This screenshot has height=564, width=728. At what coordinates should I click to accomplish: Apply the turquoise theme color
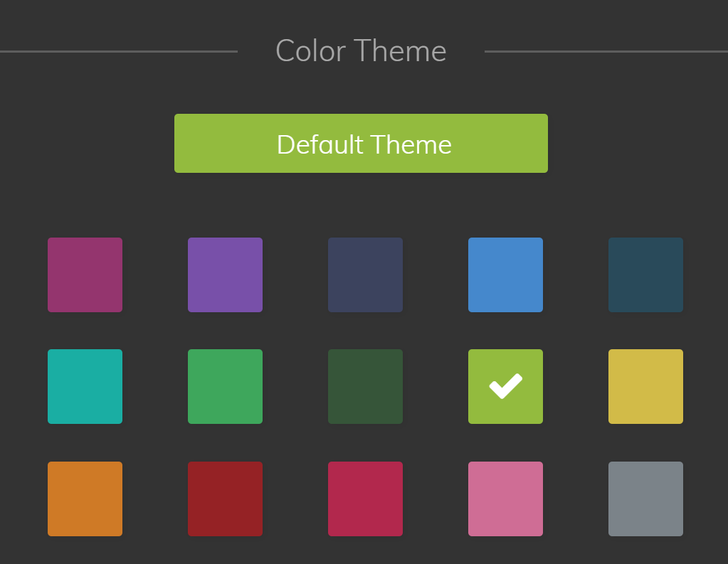[85, 386]
